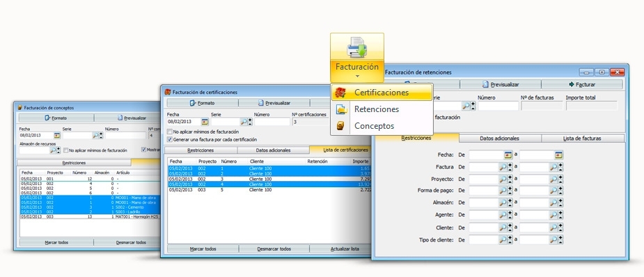Click the Factura 'De' spinner arrows

510,167
